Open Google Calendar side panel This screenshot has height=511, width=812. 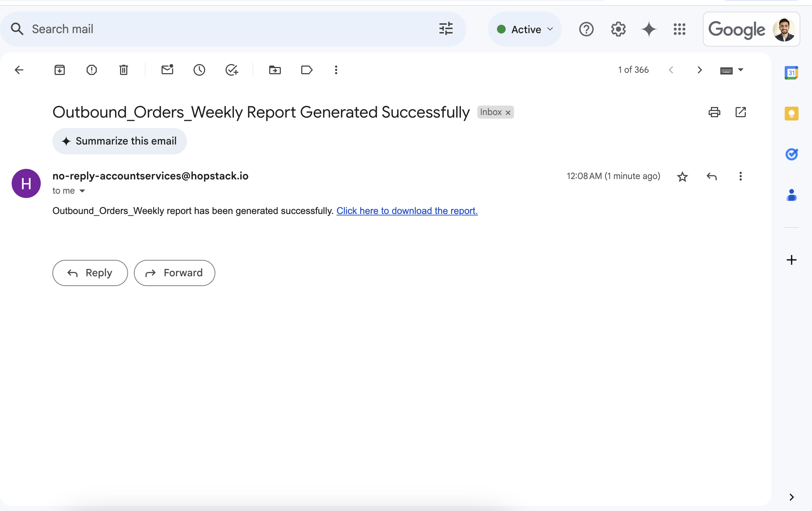(791, 72)
